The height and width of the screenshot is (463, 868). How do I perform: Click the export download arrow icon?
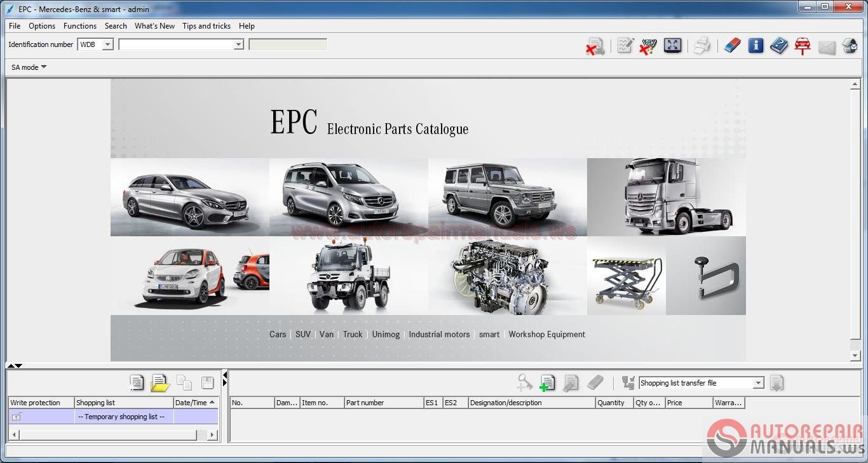point(776,383)
